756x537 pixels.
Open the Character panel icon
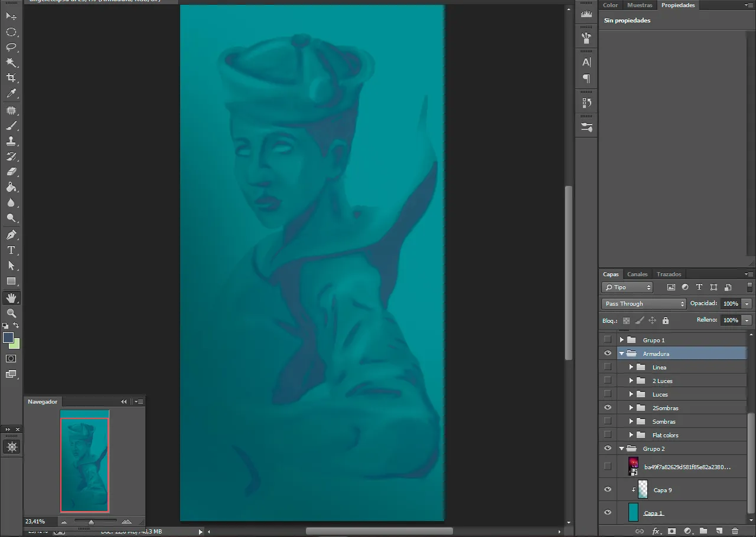[586, 62]
